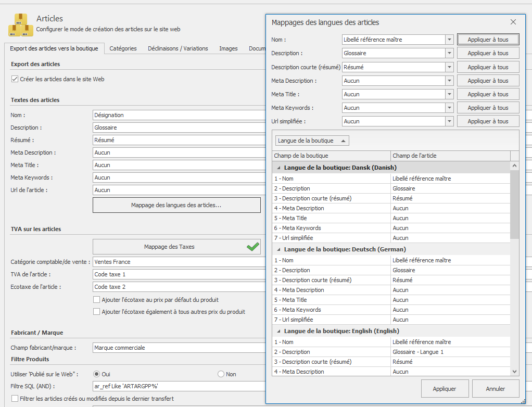Click English '3 - Description courte (résumé)' row
Viewport: 532px width, 407px height.
pyautogui.click(x=391, y=362)
